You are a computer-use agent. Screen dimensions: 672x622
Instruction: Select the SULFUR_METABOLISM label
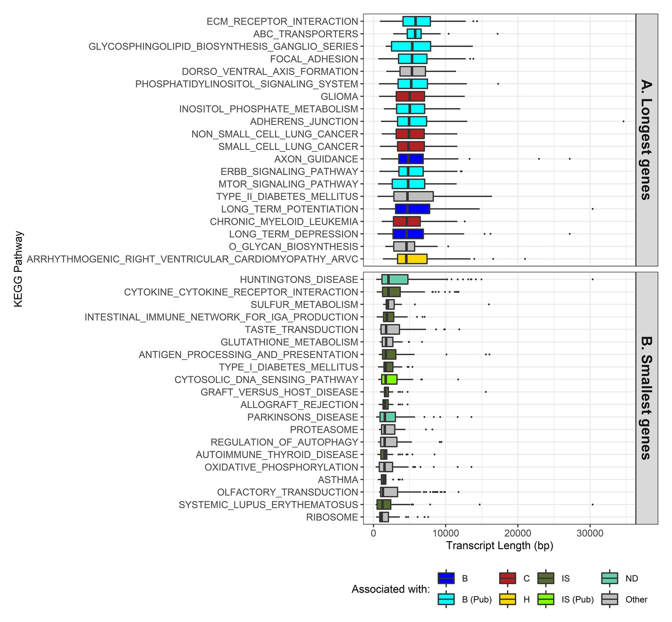304,305
